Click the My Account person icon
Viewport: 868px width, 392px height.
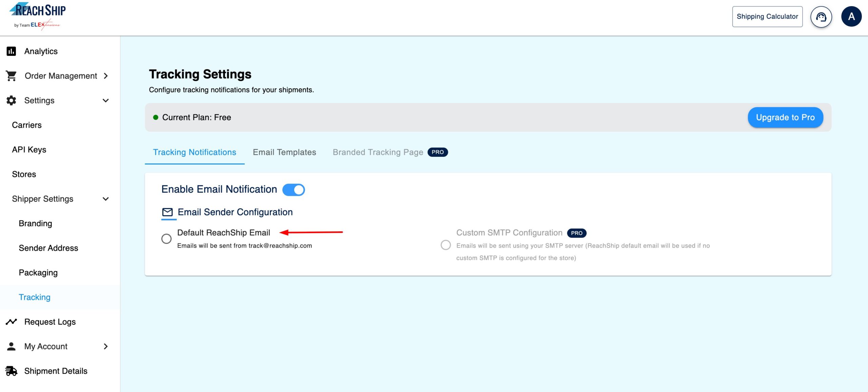tap(11, 346)
